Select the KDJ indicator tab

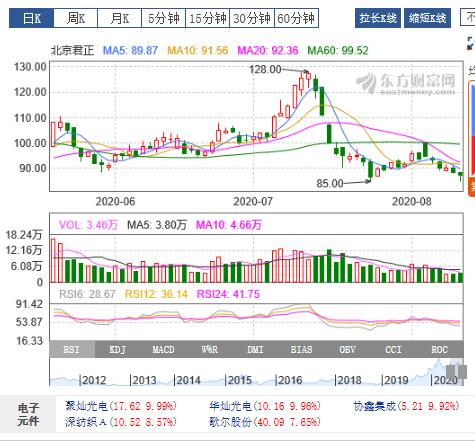(118, 349)
